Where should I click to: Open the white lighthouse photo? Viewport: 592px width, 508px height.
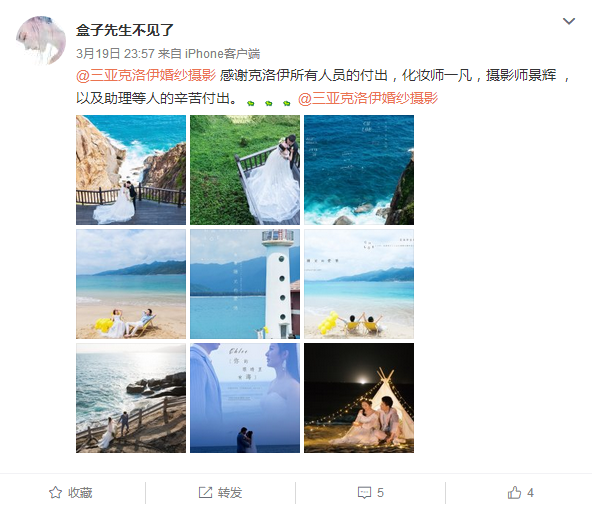tap(245, 284)
